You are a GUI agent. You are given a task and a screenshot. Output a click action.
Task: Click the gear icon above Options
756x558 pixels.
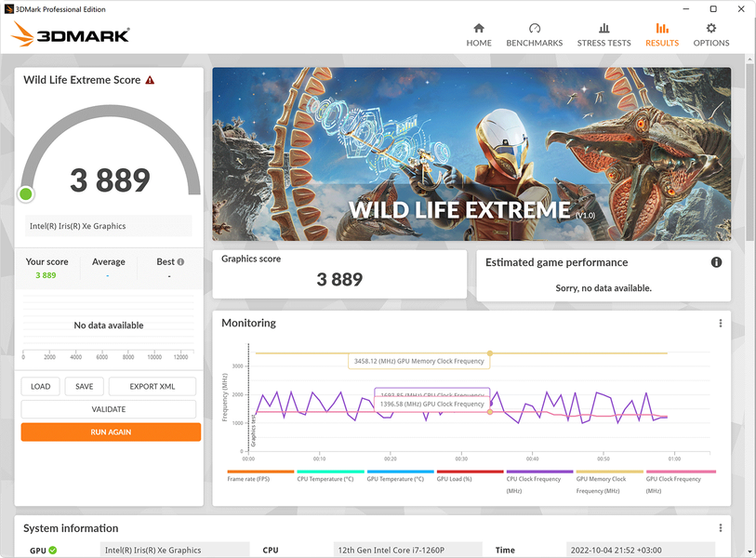click(711, 28)
